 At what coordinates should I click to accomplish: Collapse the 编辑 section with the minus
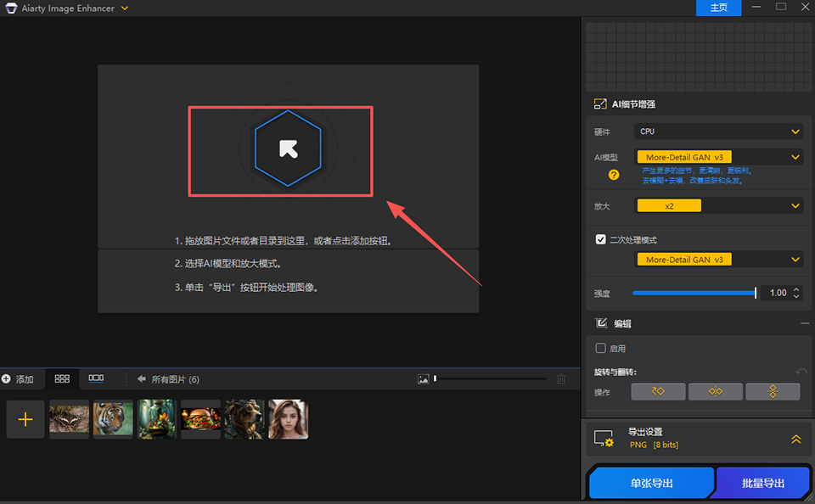click(805, 323)
